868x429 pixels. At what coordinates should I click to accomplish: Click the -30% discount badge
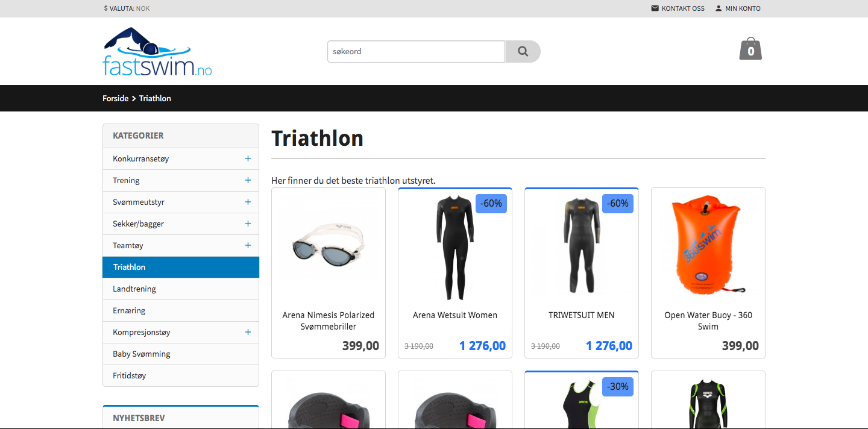point(618,387)
